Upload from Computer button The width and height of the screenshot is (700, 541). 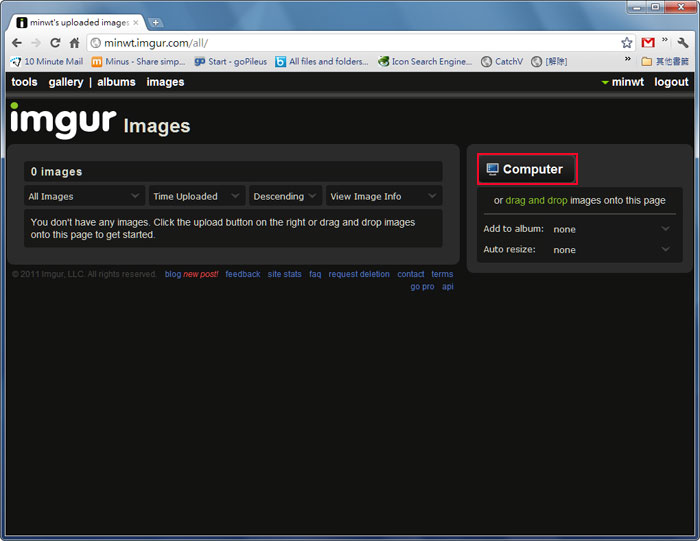coord(527,169)
